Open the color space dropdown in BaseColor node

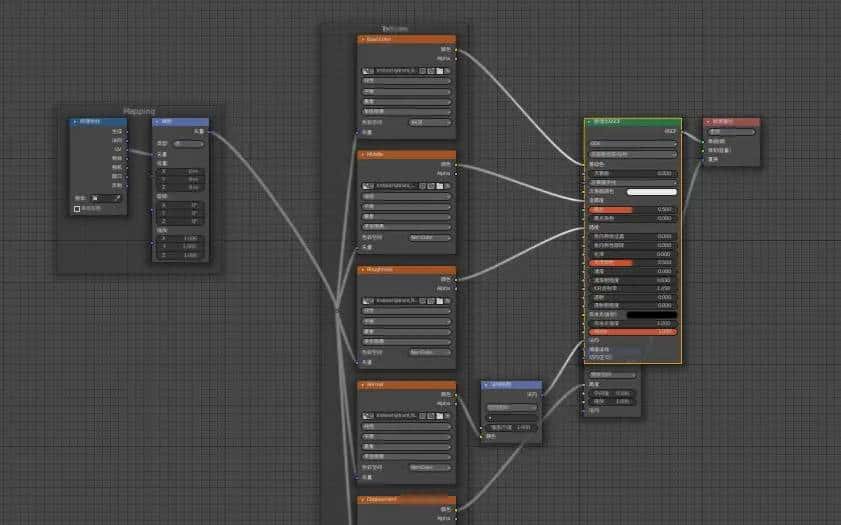(x=430, y=122)
